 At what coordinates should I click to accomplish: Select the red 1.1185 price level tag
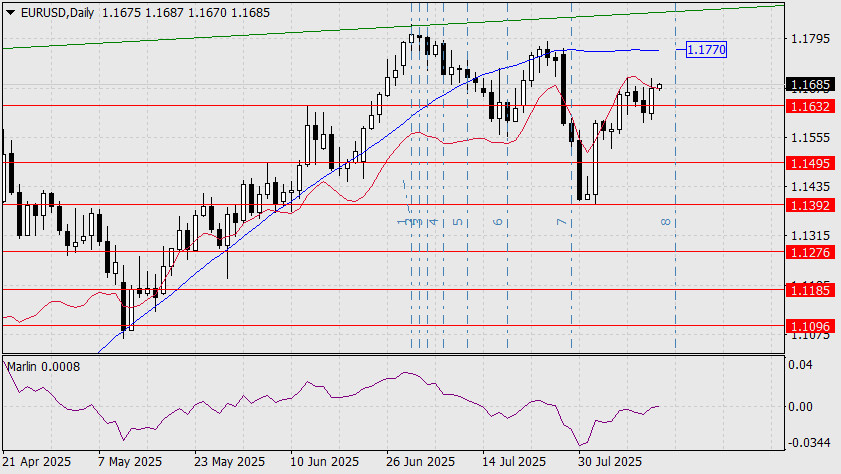coord(810,290)
